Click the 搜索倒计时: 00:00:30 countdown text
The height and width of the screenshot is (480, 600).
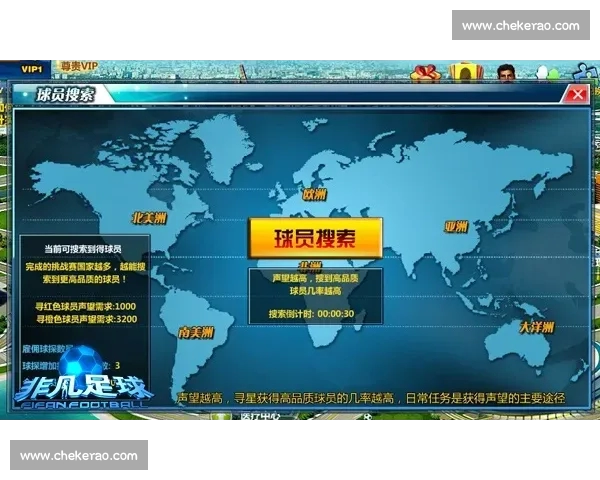point(311,314)
